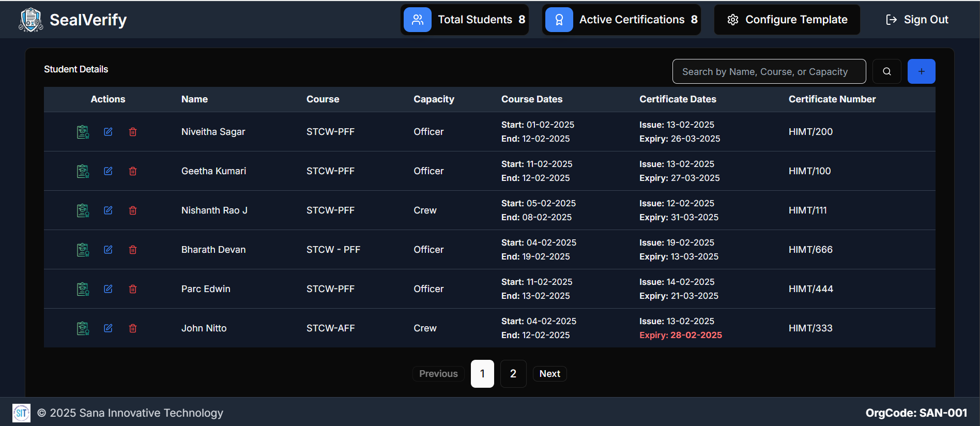This screenshot has height=426, width=980.
Task: Go to page 2 of students
Action: pyautogui.click(x=513, y=374)
